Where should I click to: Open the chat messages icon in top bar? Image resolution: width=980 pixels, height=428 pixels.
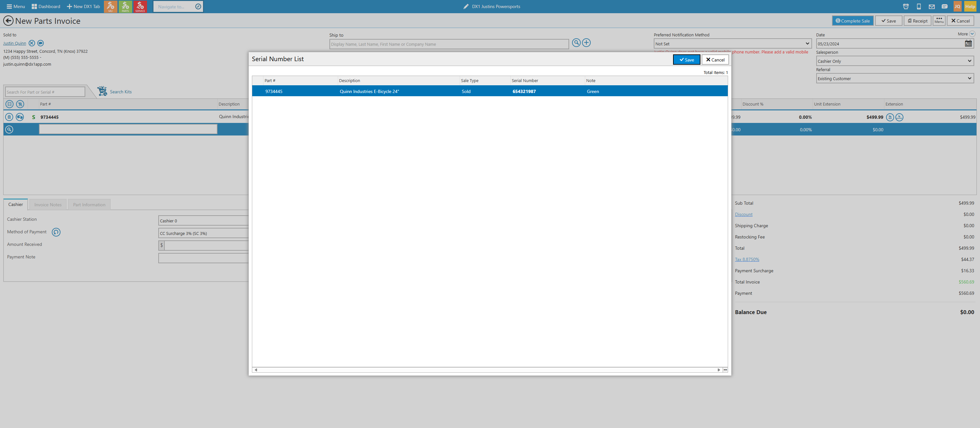click(945, 6)
